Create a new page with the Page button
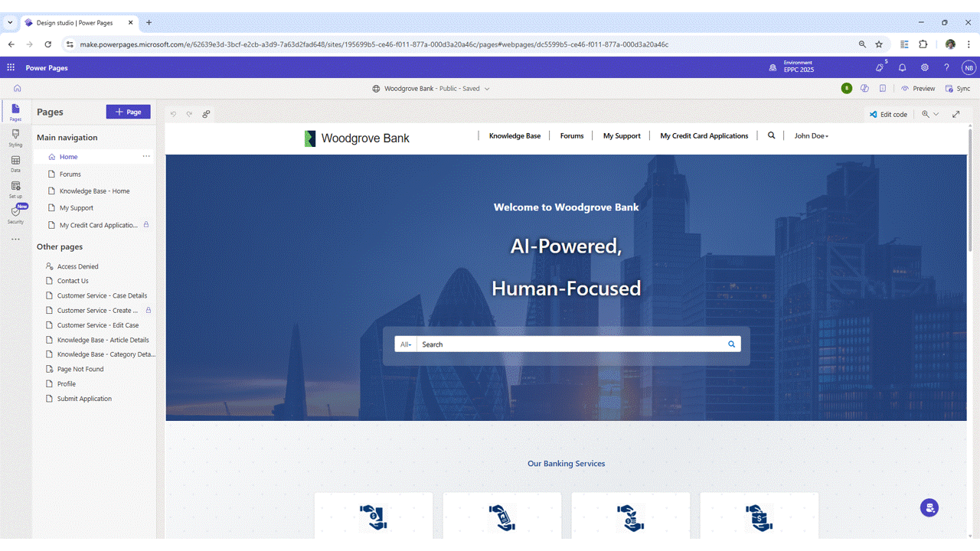The width and height of the screenshot is (980, 551). pyautogui.click(x=128, y=112)
